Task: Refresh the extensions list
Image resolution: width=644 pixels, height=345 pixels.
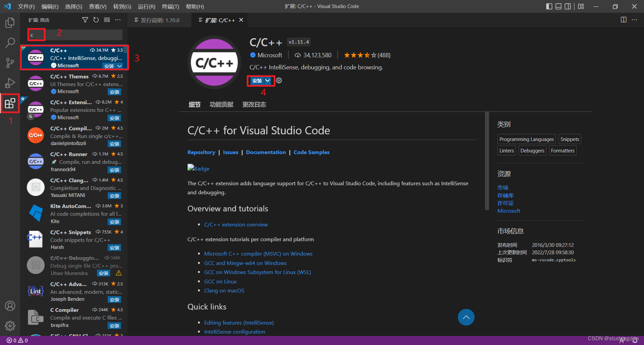Action: click(96, 20)
